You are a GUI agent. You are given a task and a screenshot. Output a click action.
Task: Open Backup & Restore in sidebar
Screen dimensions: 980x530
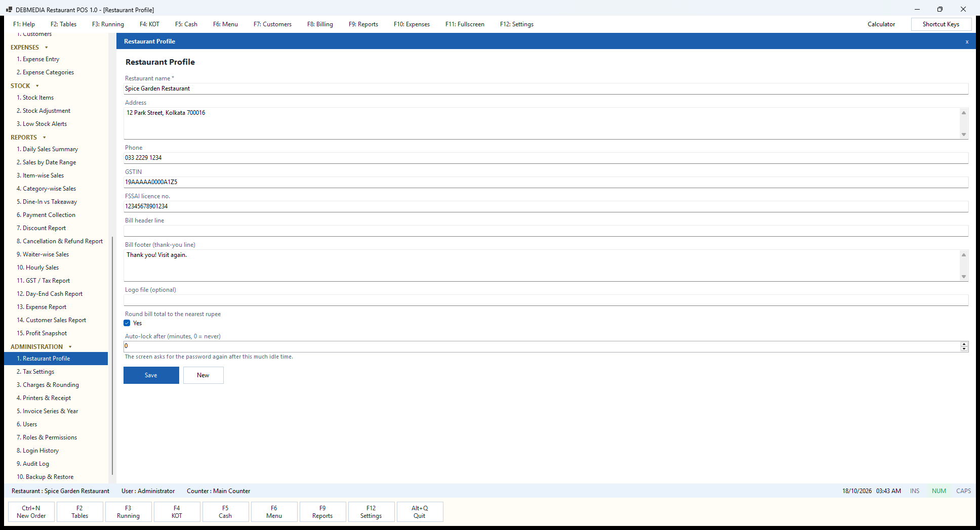point(56,477)
